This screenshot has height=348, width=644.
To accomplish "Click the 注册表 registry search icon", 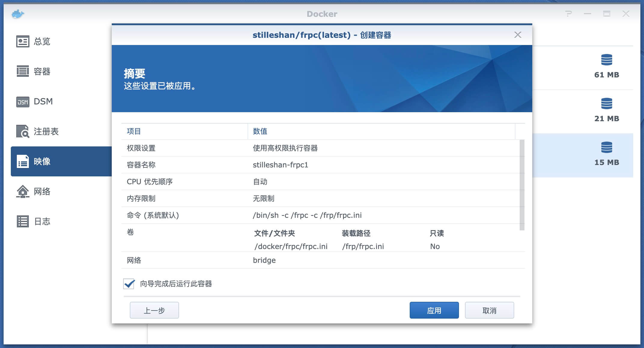I will (23, 132).
